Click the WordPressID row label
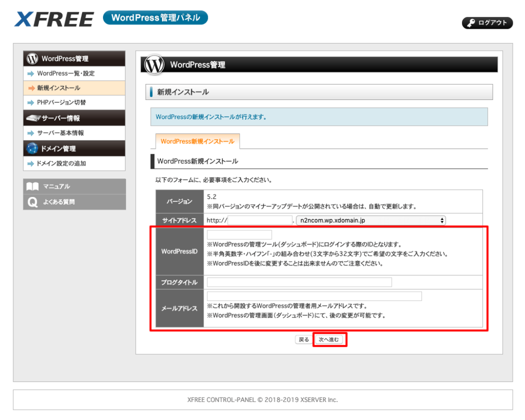This screenshot has height=420, width=525. (x=180, y=251)
